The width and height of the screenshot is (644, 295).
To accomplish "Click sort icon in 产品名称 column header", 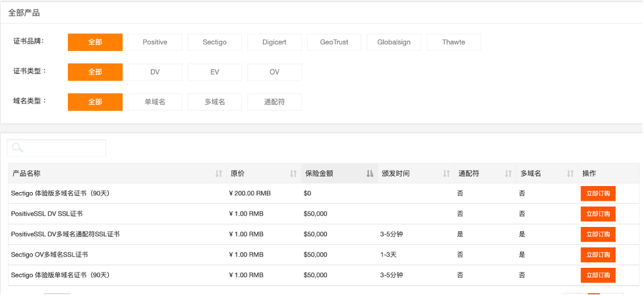I will coord(219,174).
